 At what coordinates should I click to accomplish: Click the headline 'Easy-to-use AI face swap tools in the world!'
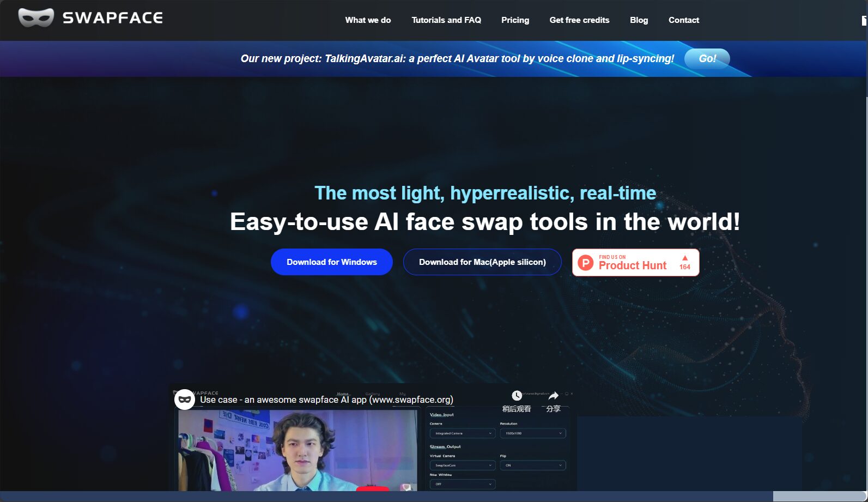pos(485,222)
